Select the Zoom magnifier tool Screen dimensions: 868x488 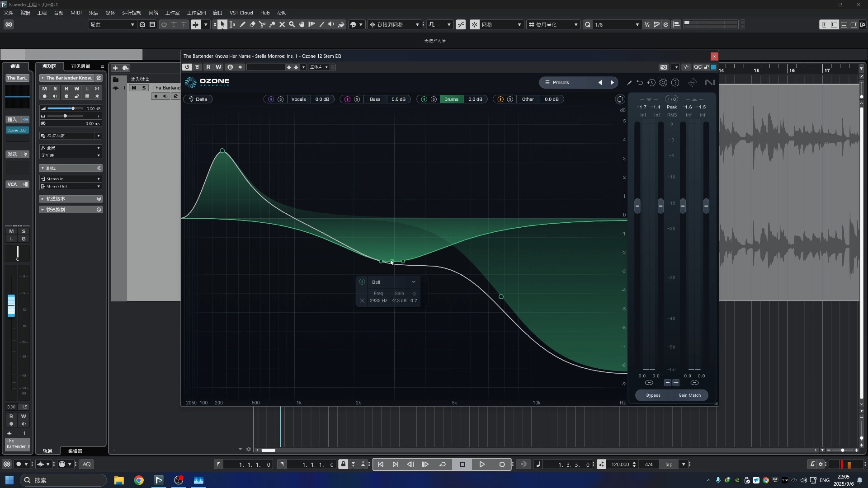click(x=292, y=24)
